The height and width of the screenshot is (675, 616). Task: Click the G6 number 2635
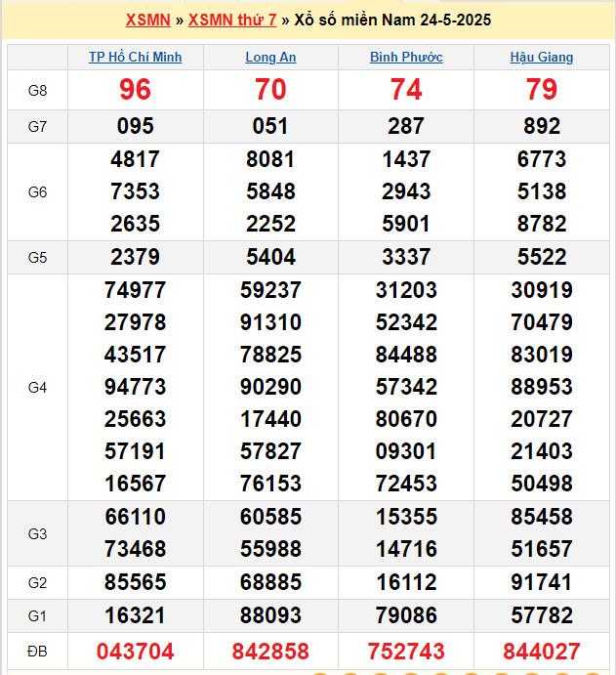pyautogui.click(x=135, y=224)
